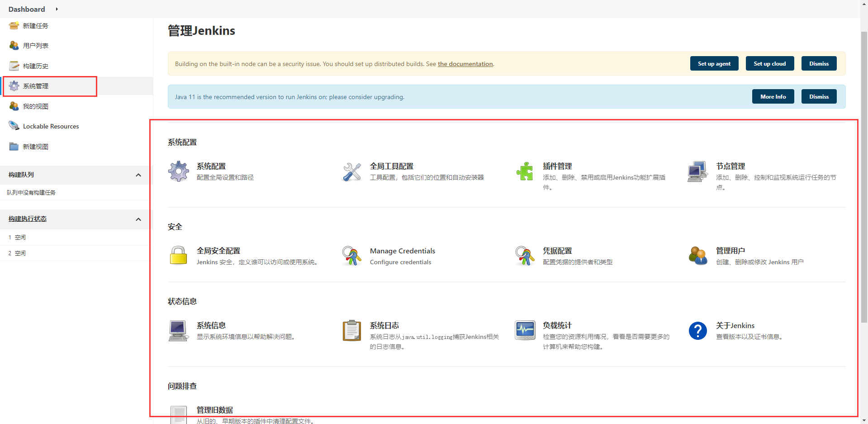Click the 系统信息 monitor icon
Image resolution: width=868 pixels, height=424 pixels.
click(x=179, y=331)
